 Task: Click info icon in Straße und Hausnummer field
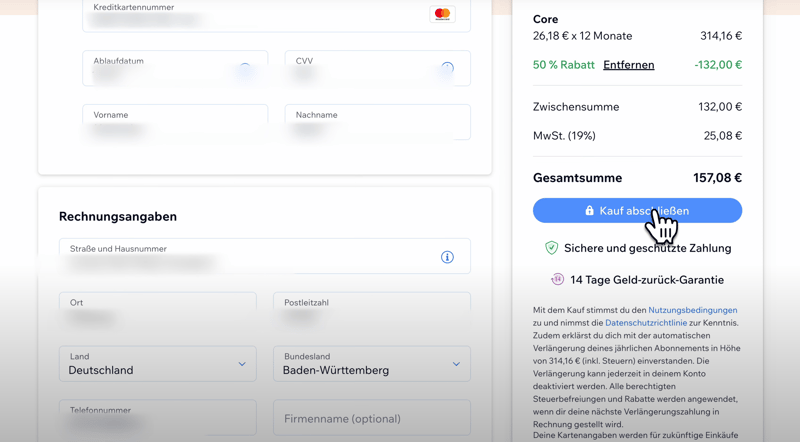pos(447,257)
